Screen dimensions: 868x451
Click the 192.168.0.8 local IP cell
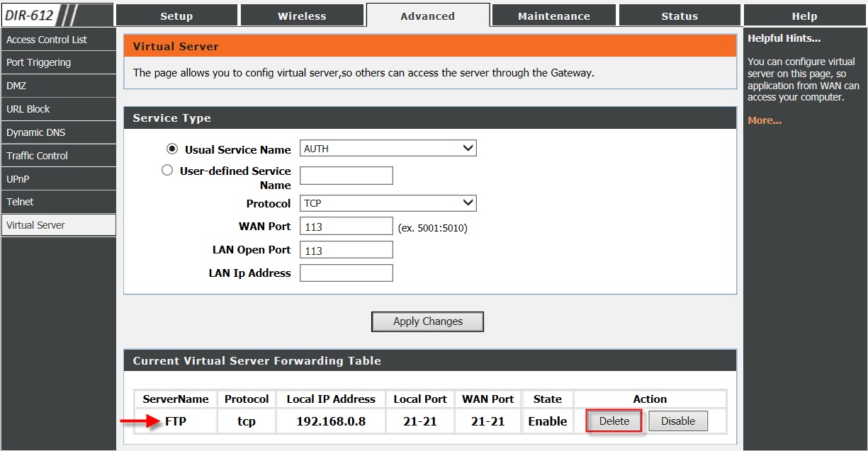pyautogui.click(x=331, y=421)
